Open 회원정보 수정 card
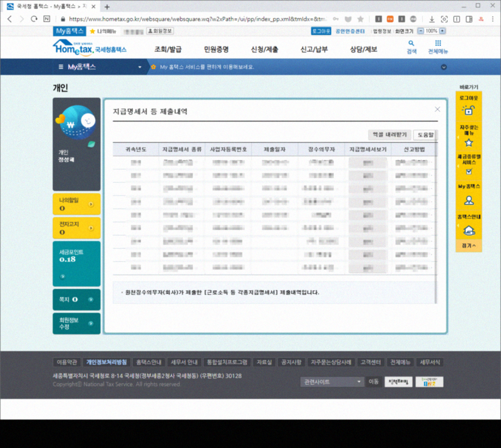 [76, 323]
